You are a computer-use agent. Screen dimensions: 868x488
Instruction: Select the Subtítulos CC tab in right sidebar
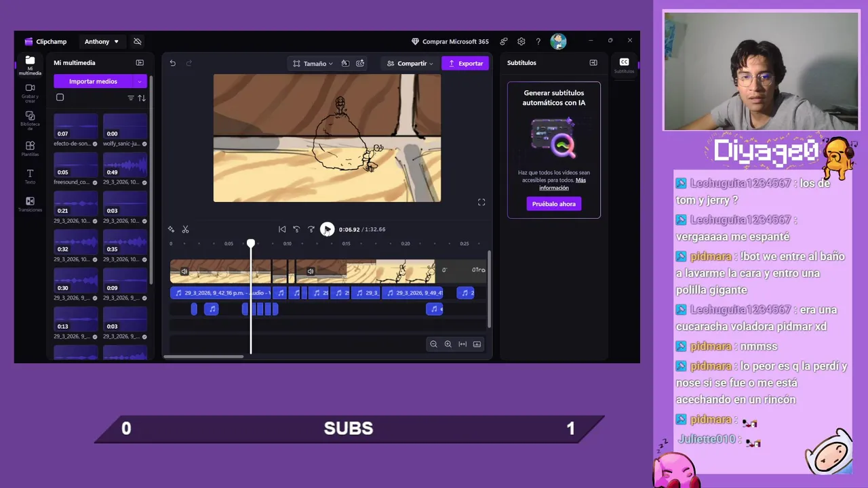625,65
